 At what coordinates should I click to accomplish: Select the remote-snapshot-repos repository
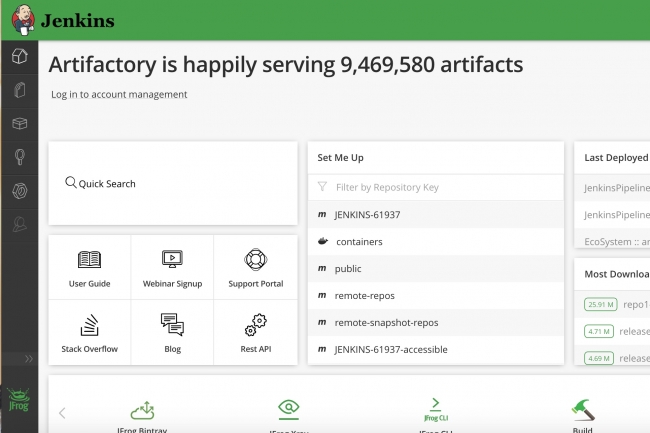386,322
